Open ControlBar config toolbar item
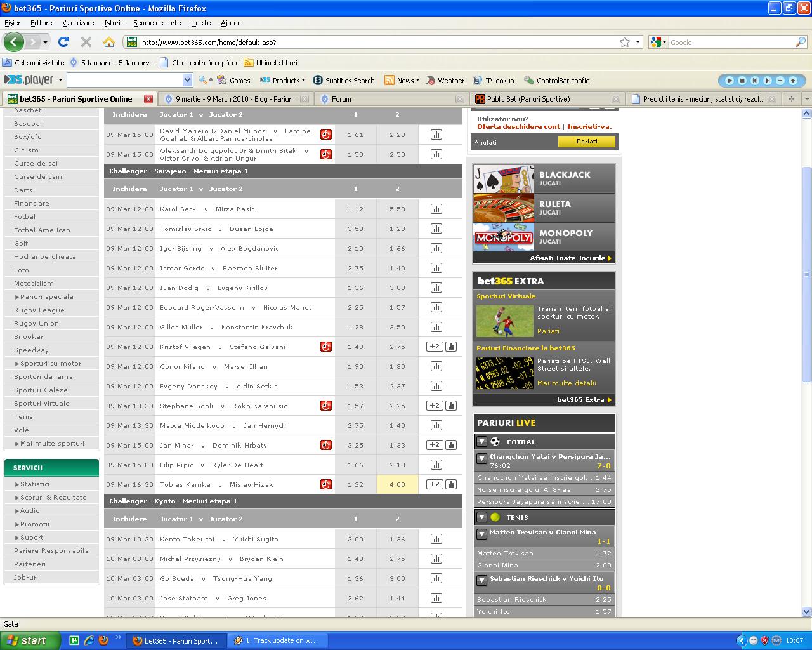 click(556, 81)
